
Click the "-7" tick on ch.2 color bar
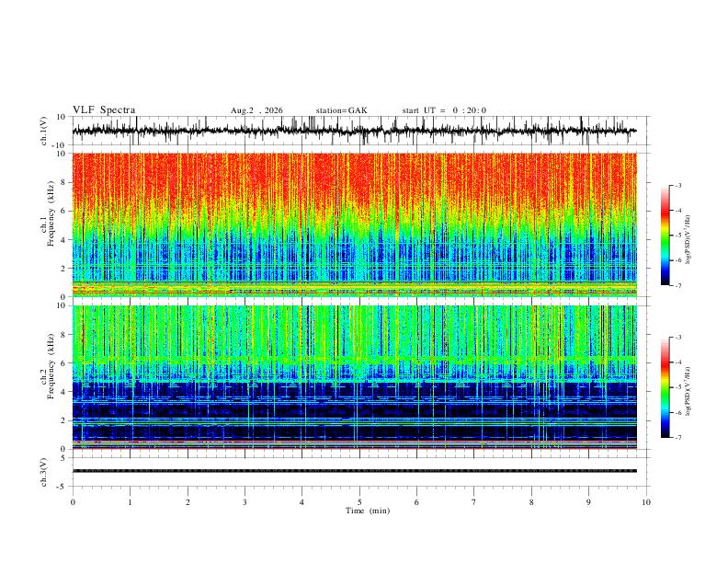(x=677, y=438)
